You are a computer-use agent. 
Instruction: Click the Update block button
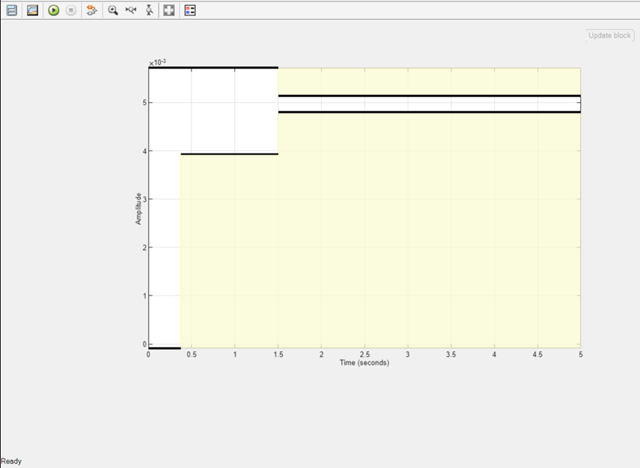pyautogui.click(x=609, y=35)
